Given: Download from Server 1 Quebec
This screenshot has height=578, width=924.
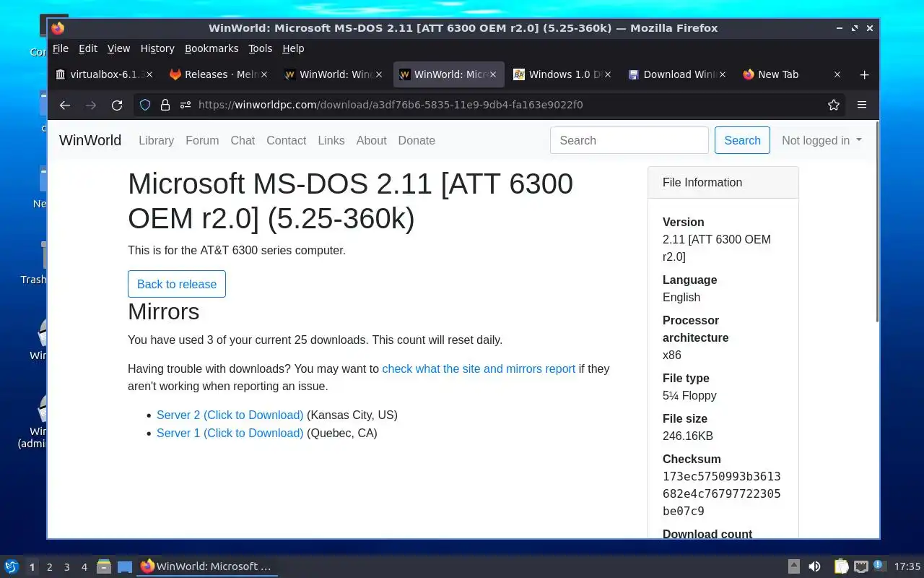Looking at the screenshot, I should coord(230,433).
